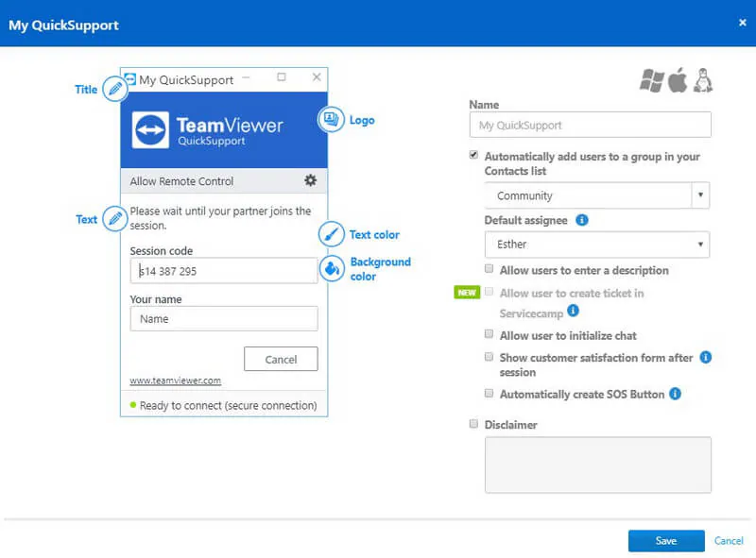Select the Apple platform icon
The height and width of the screenshot is (558, 756).
[678, 80]
